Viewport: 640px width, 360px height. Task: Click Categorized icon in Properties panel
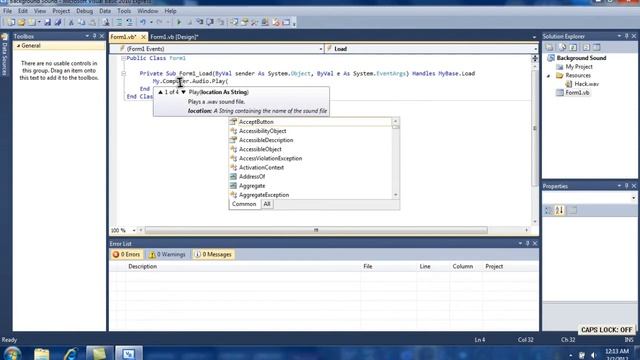549,210
